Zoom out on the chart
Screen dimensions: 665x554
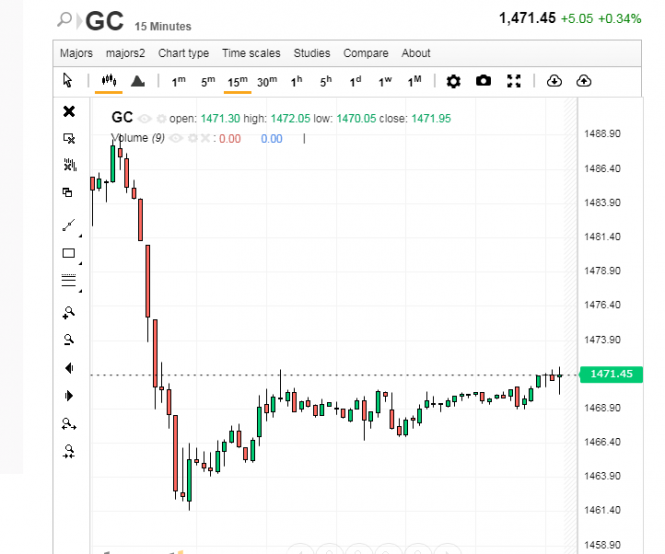(69, 340)
